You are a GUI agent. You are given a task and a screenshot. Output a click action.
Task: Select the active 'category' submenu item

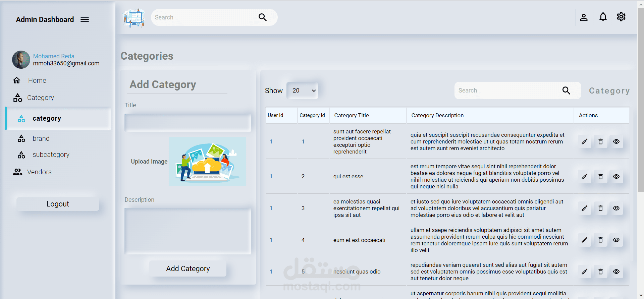pyautogui.click(x=58, y=118)
